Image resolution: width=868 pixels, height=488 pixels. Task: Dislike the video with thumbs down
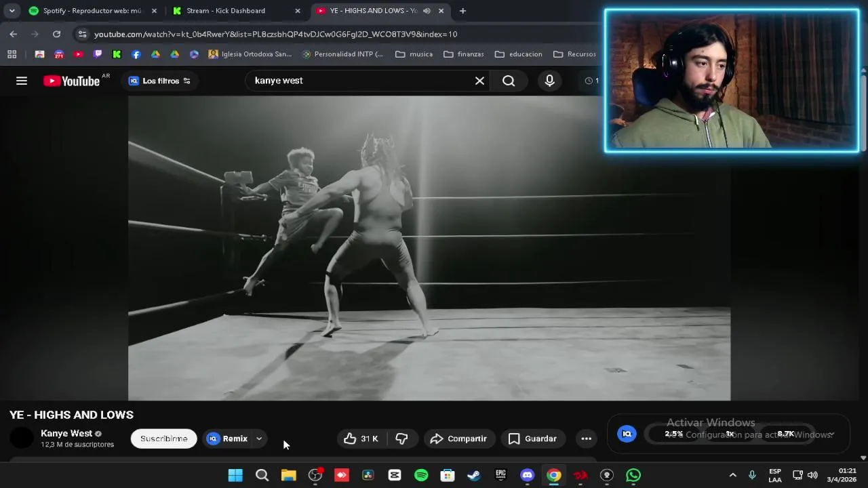[401, 439]
